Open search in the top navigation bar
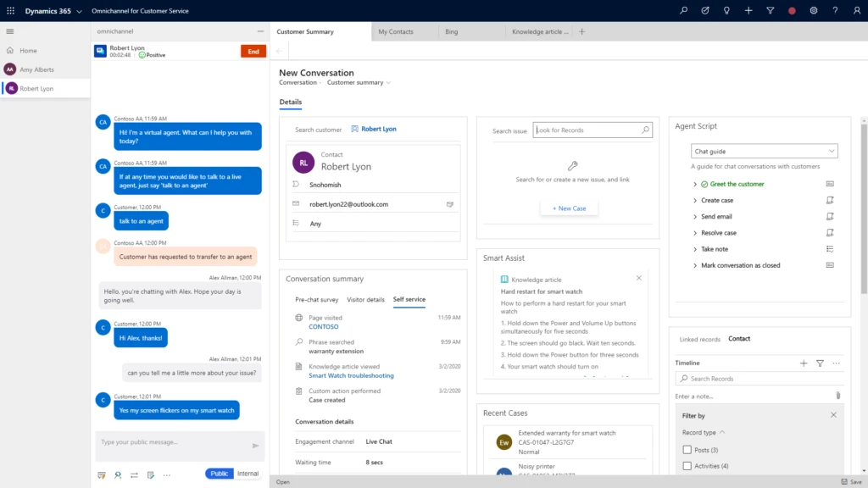This screenshot has width=868, height=488. tap(684, 10)
